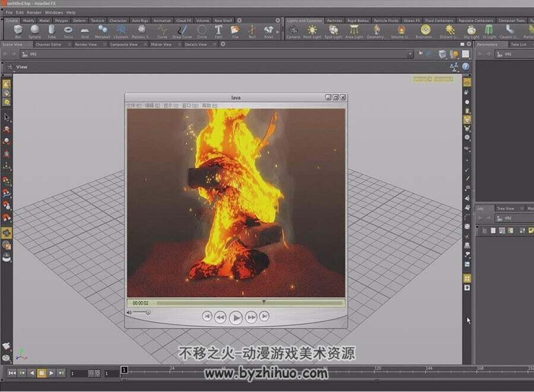Open the Windows menu
Screen dimensions: 534x392
tap(54, 12)
